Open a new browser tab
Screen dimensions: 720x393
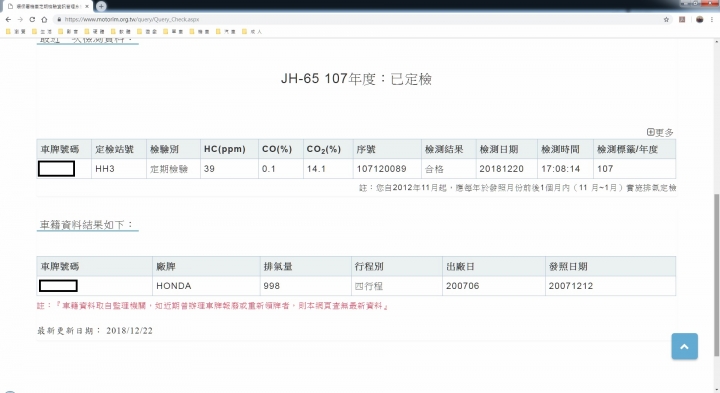[101, 6]
